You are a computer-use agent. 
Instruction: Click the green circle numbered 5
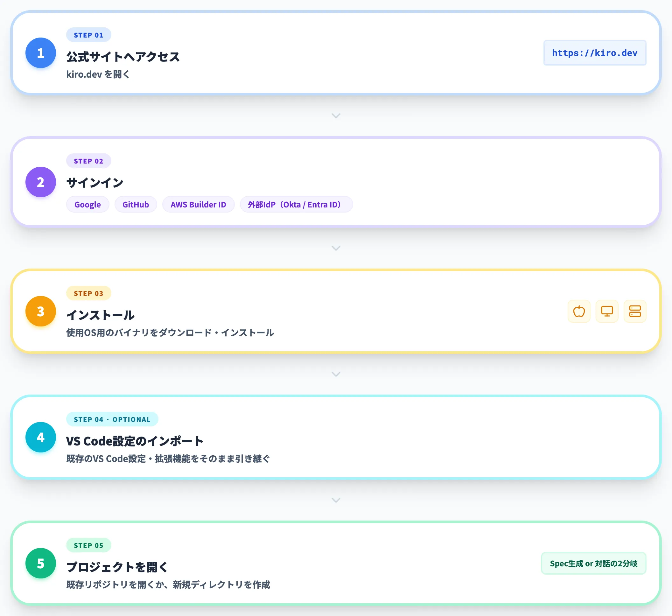click(41, 563)
